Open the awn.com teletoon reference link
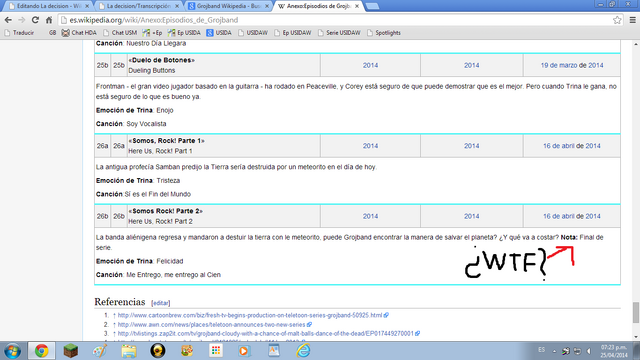This screenshot has height=360, width=640. (x=211, y=324)
